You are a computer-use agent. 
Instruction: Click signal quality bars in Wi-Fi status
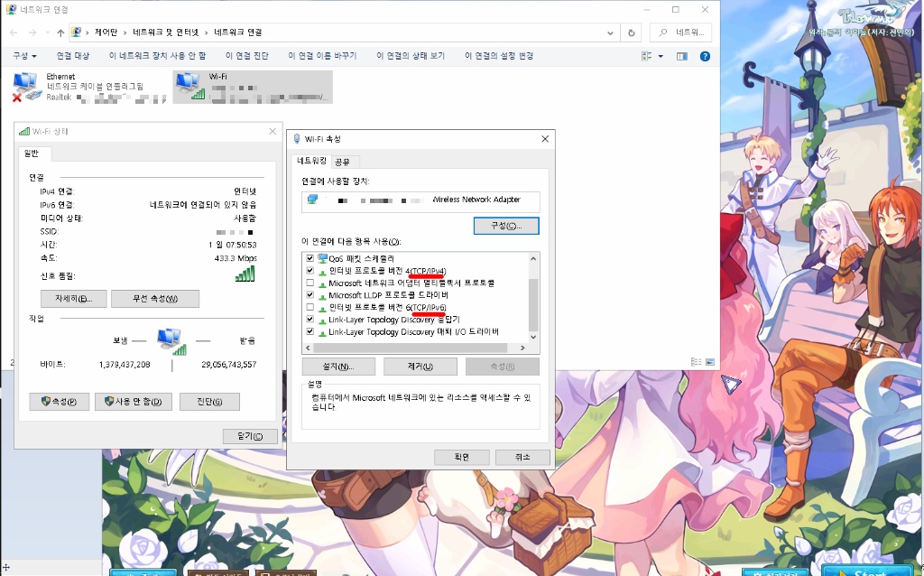245,274
